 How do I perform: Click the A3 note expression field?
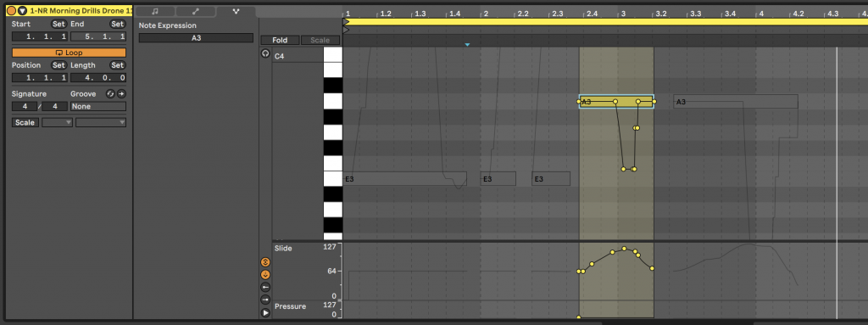pos(196,38)
